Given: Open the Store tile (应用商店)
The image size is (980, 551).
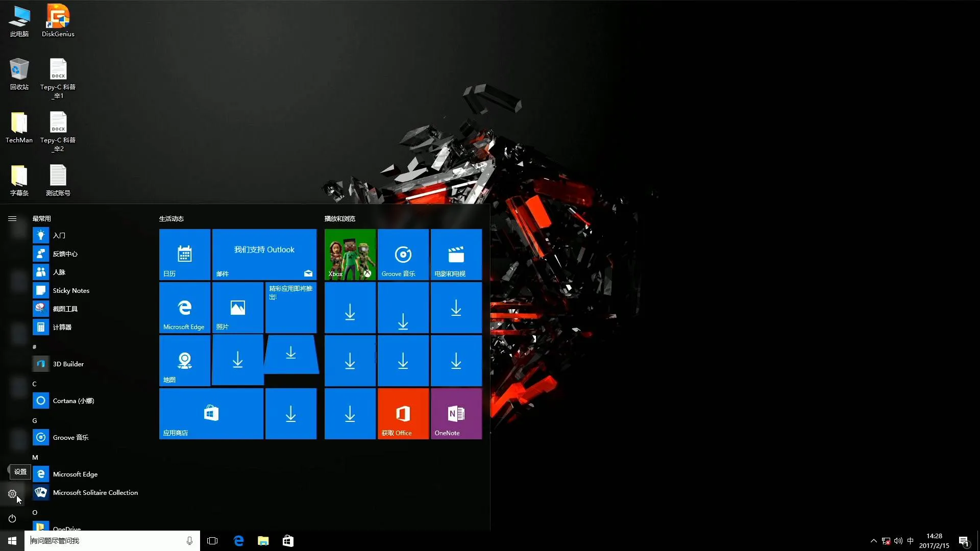Looking at the screenshot, I should [211, 414].
